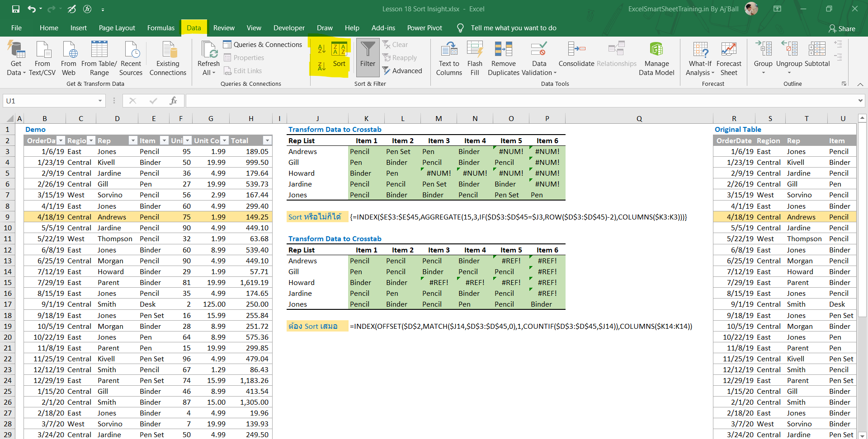
Task: Open What-If Analysis dropdown
Action: [x=700, y=59]
